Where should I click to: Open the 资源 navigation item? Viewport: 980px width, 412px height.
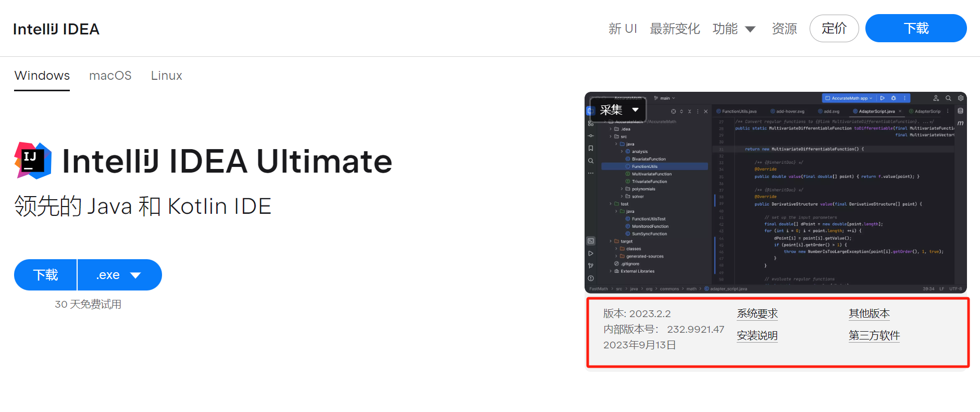(784, 29)
